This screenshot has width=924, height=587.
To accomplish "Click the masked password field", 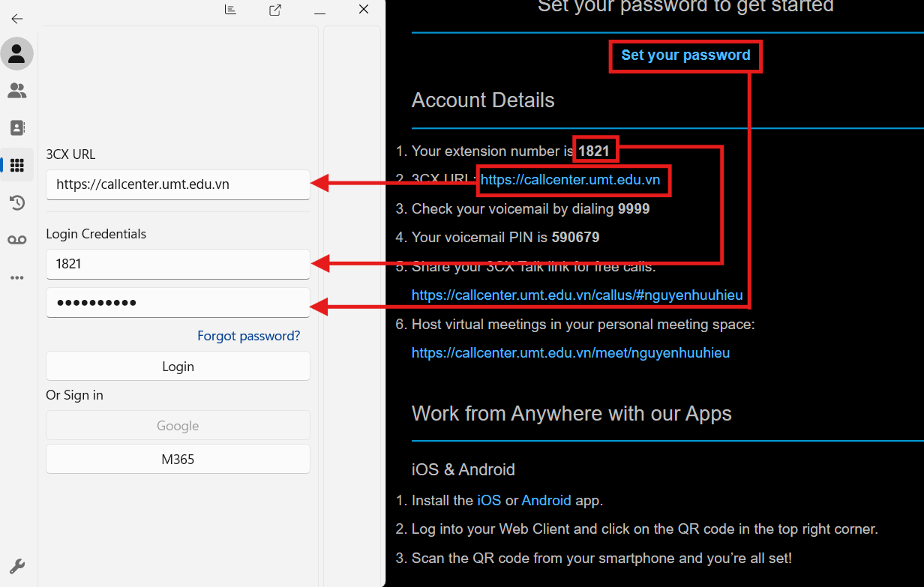I will tap(178, 302).
